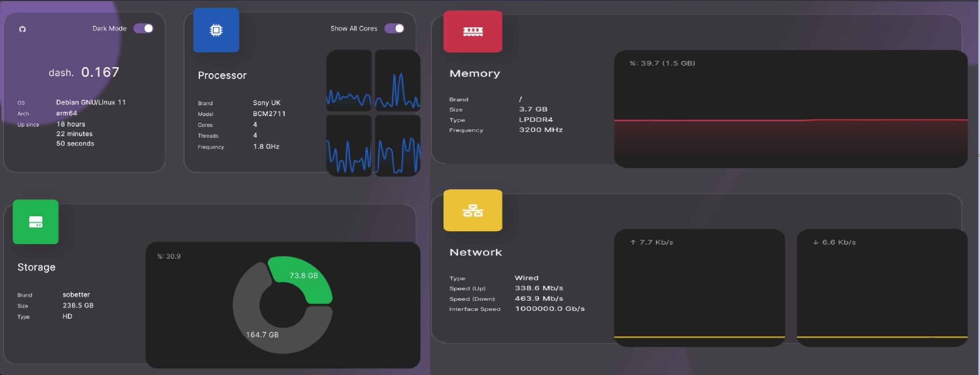The height and width of the screenshot is (375, 980).
Task: Click the 7.7 Kb/s upload rate label
Action: (656, 242)
